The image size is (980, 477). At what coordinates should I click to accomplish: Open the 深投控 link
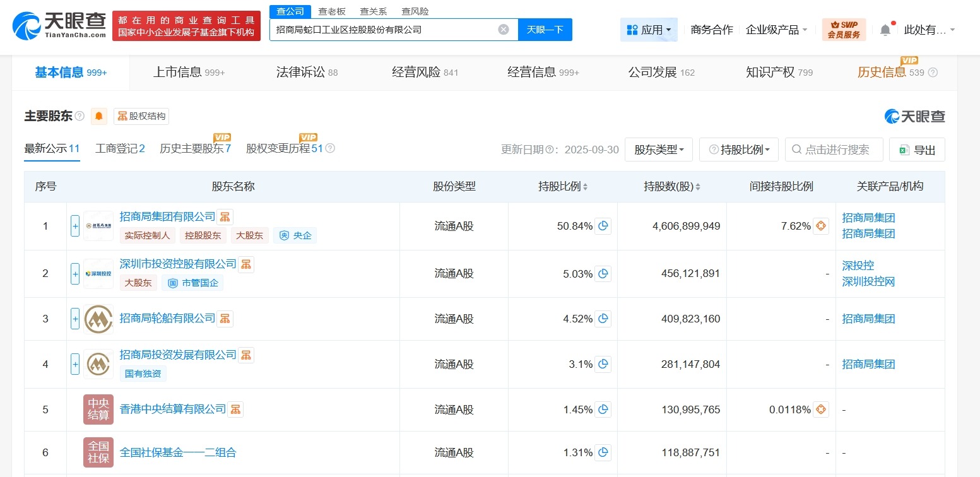[x=857, y=266]
